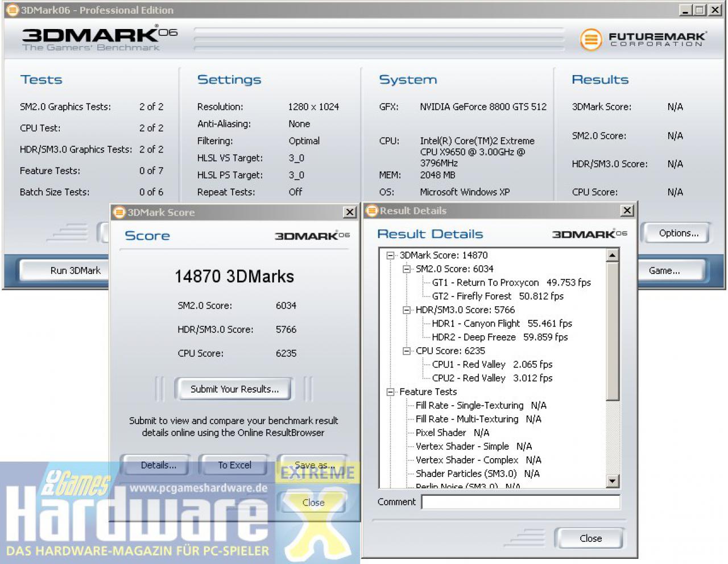Image resolution: width=728 pixels, height=564 pixels.
Task: Click HDR/SM3.0 Score value 5766 in Score dialog
Action: click(x=286, y=330)
